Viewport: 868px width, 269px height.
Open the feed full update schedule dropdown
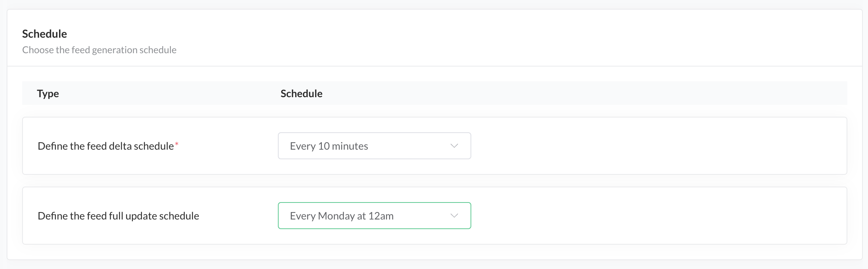click(374, 216)
